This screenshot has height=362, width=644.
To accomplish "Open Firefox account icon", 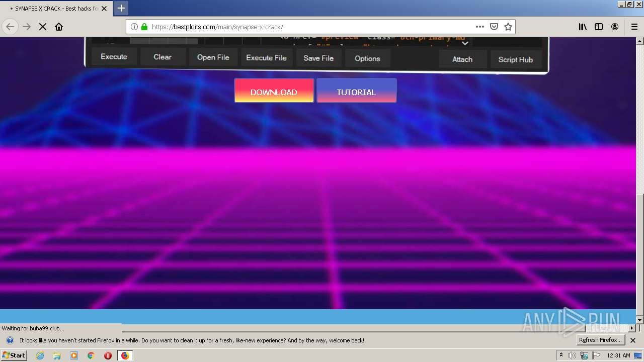I will pyautogui.click(x=615, y=27).
